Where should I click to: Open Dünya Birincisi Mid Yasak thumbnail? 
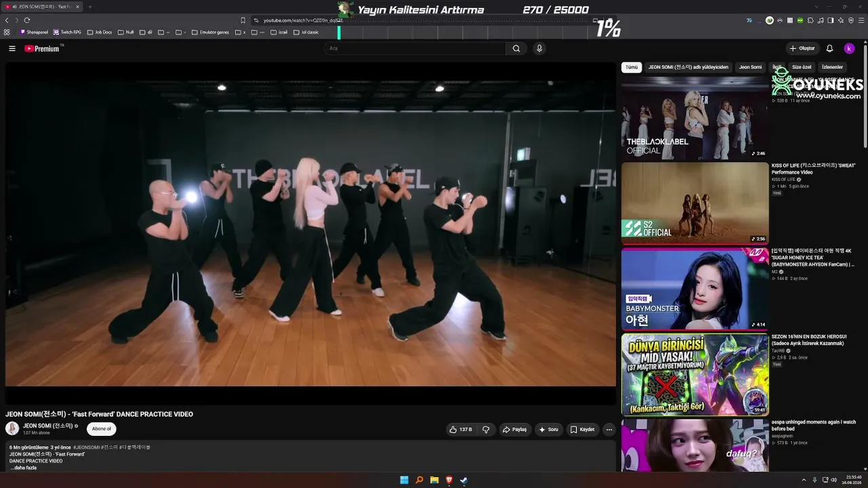[695, 374]
